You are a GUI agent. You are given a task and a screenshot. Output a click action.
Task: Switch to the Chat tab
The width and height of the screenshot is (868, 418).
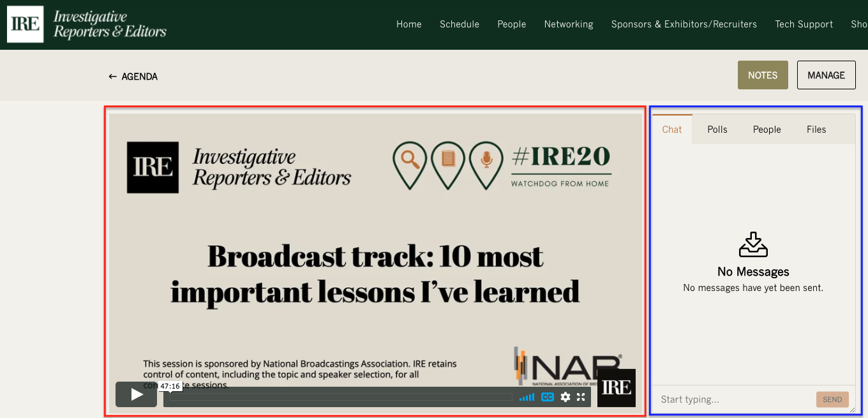(x=672, y=130)
